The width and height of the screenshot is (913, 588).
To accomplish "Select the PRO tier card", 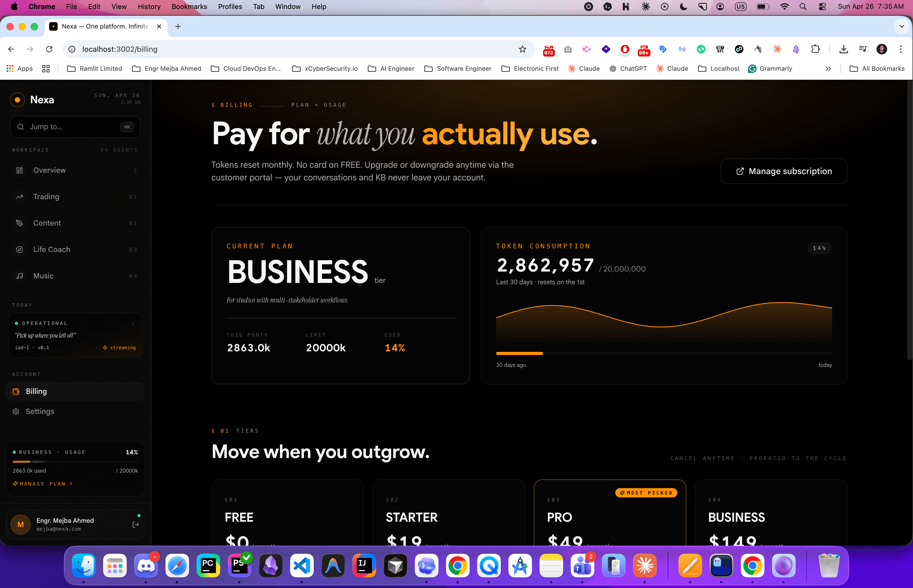I will pyautogui.click(x=610, y=512).
